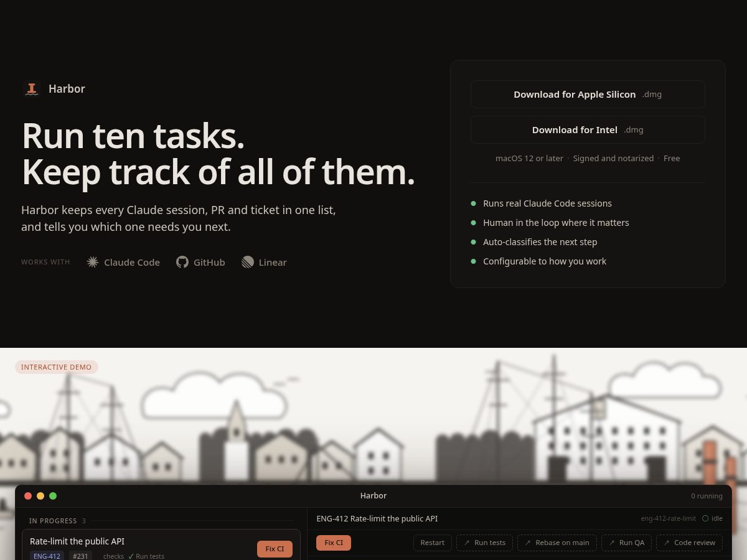
Task: Click Fix CI in the session detail toolbar
Action: point(334,543)
